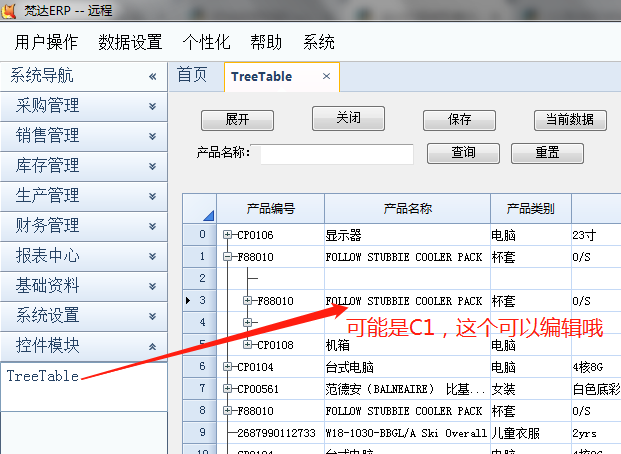
Task: Collapse the 系统导航 panel with the double-chevron icon
Action: click(x=153, y=76)
